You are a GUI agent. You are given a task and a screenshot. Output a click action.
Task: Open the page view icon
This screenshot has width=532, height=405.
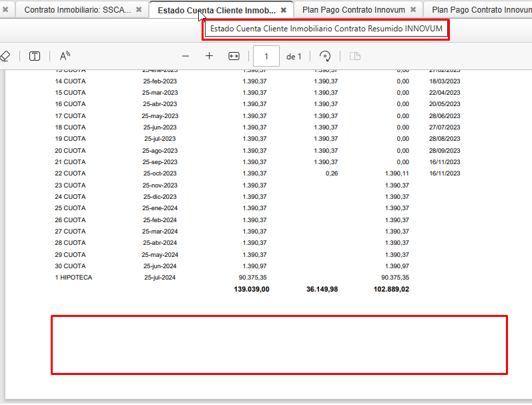(x=355, y=57)
